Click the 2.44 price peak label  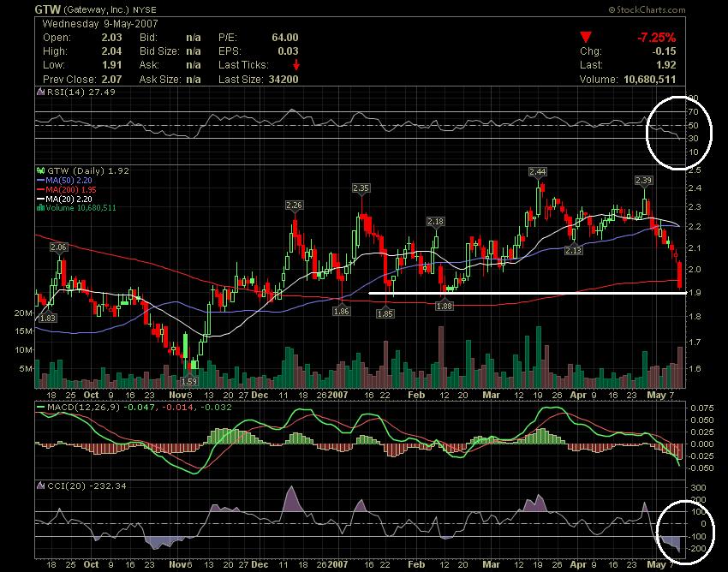pyautogui.click(x=537, y=172)
